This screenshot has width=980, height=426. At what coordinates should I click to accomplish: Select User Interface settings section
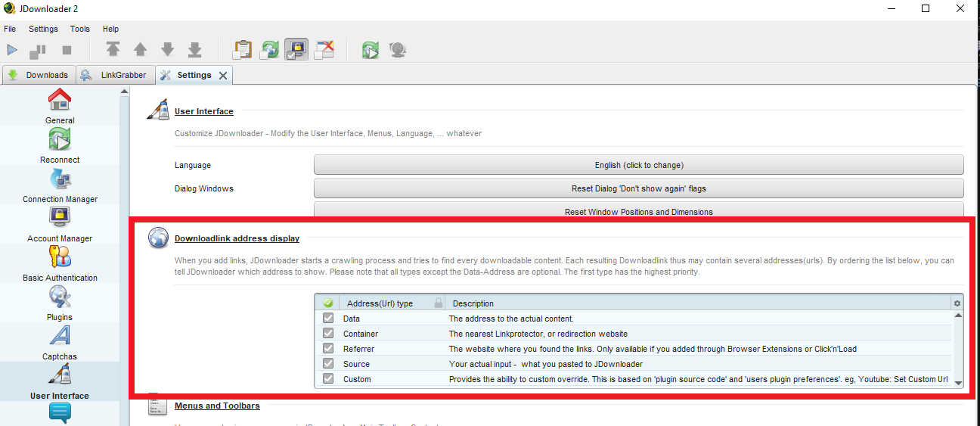[x=60, y=382]
